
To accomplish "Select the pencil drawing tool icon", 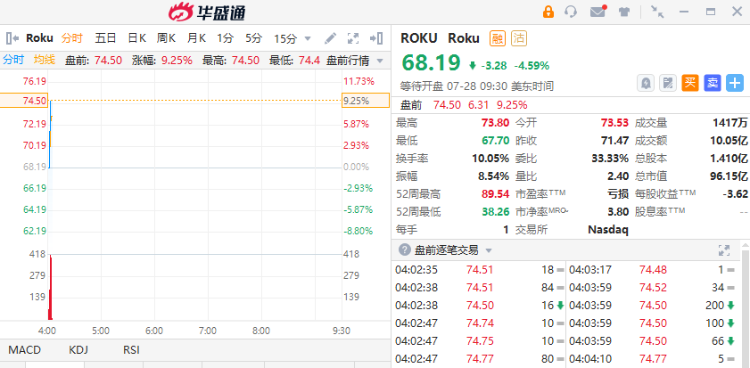I will point(330,38).
